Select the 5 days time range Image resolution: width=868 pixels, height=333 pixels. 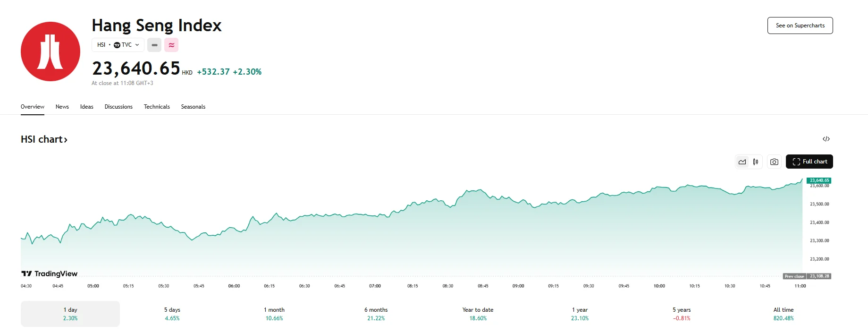[172, 314]
